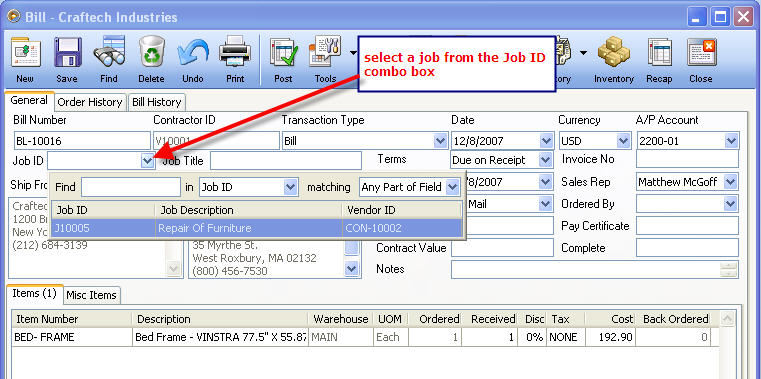The height and width of the screenshot is (379, 761).
Task: Click the Job Description column header
Action: [248, 210]
